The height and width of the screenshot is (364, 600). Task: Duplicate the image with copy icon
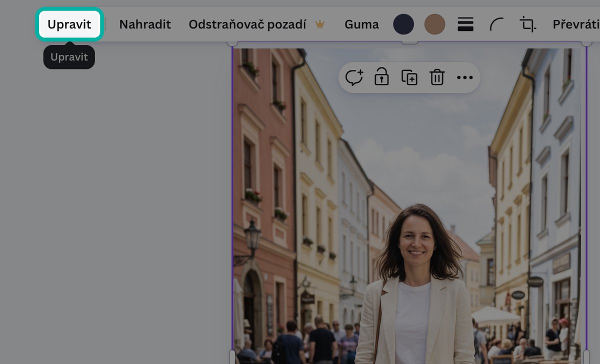(x=409, y=77)
